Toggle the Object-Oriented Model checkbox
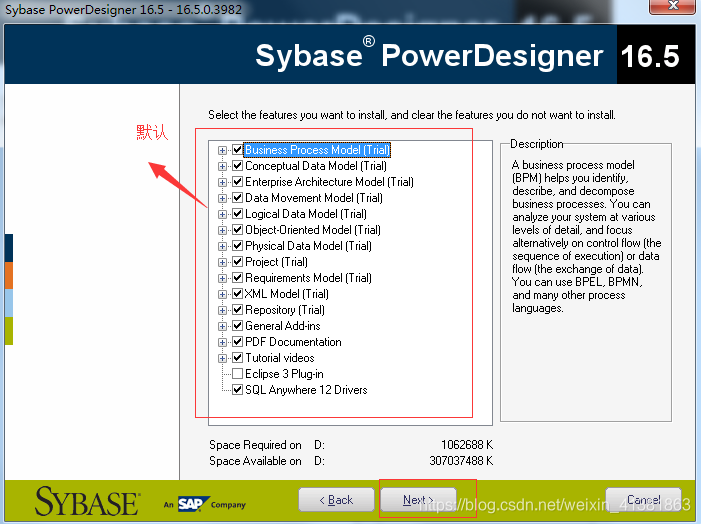This screenshot has width=701, height=524. (x=237, y=230)
